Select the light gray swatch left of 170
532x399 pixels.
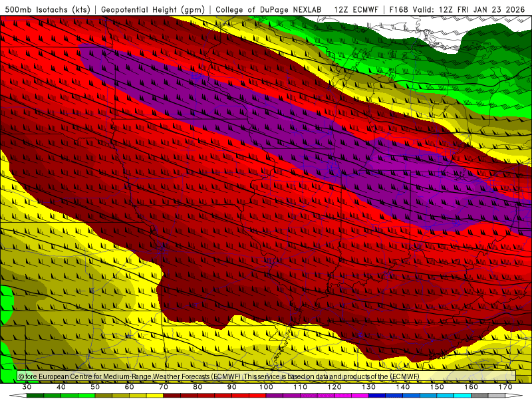(497, 396)
